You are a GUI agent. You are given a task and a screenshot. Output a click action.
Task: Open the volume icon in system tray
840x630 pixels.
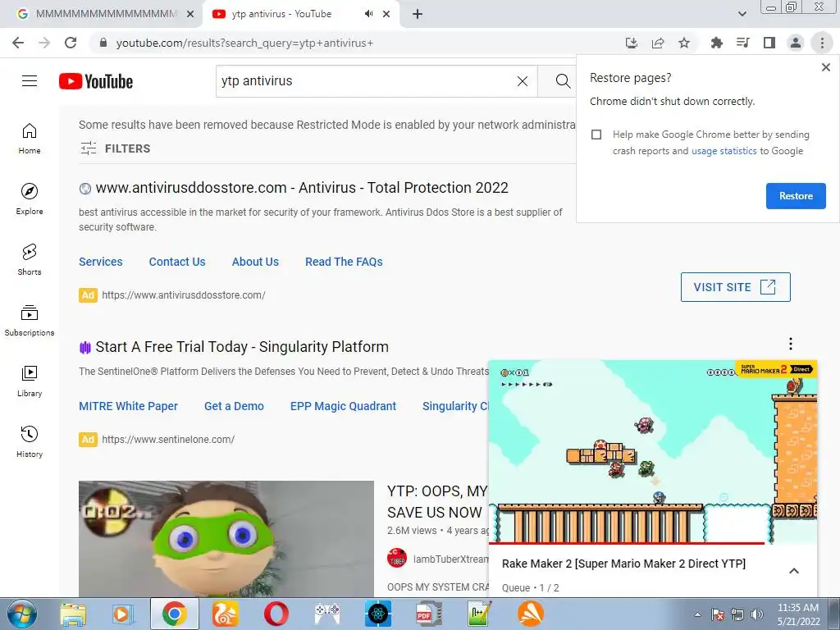(x=757, y=614)
